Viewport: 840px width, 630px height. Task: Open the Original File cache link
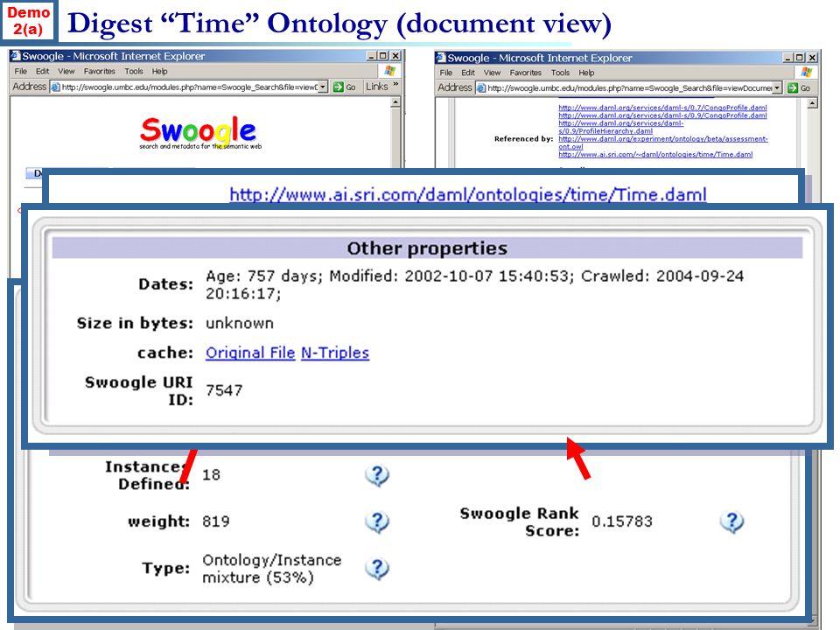pyautogui.click(x=250, y=353)
